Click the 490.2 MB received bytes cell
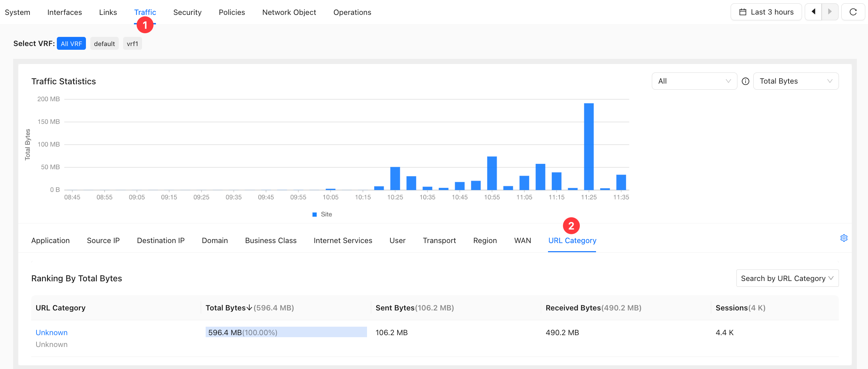This screenshot has width=868, height=369. tap(562, 332)
